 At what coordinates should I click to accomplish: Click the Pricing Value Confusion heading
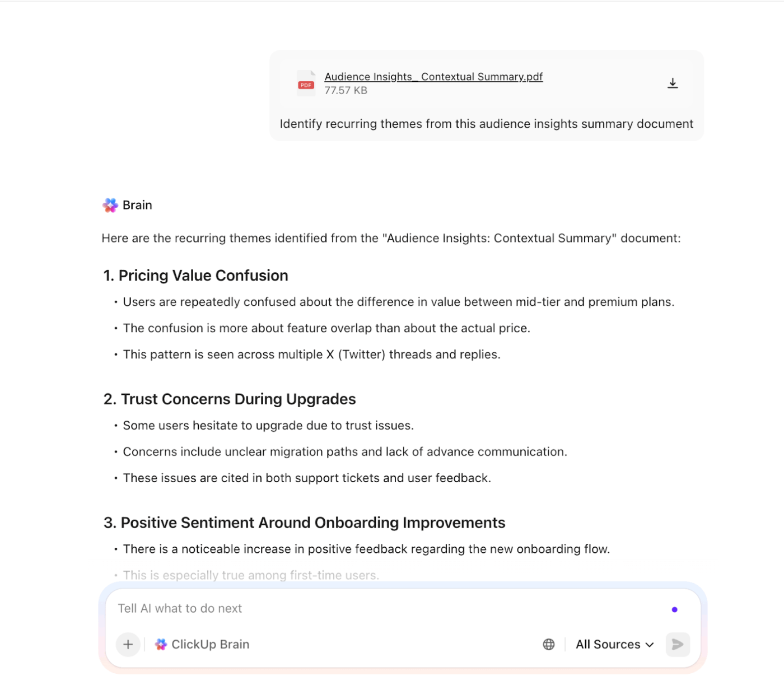(x=195, y=276)
